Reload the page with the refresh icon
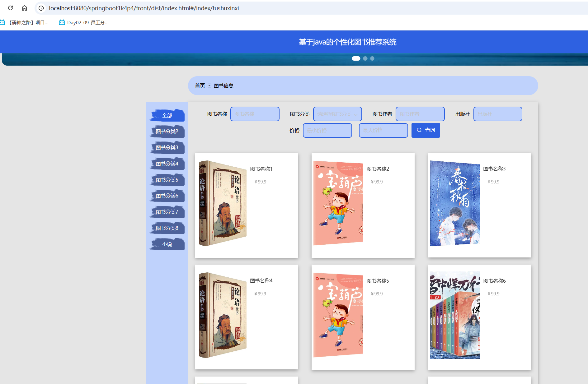The height and width of the screenshot is (384, 588). pos(10,8)
